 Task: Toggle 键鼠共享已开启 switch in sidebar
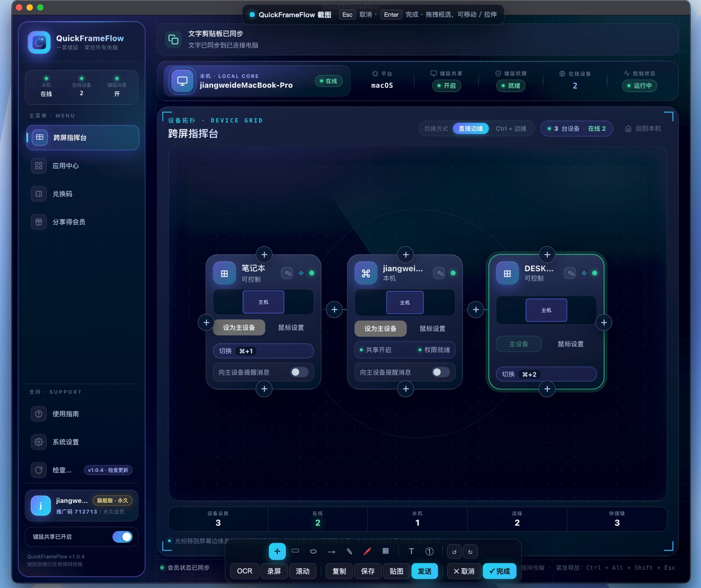[x=122, y=537]
